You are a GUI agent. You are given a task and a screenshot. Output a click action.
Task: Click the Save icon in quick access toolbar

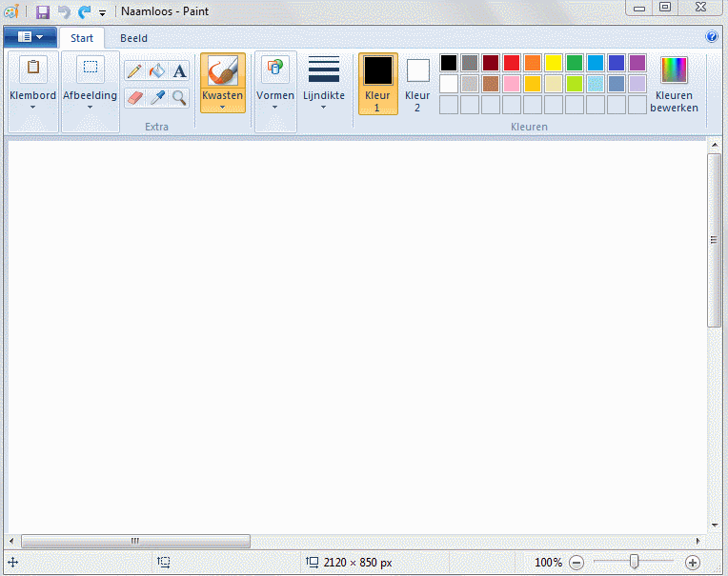(43, 12)
